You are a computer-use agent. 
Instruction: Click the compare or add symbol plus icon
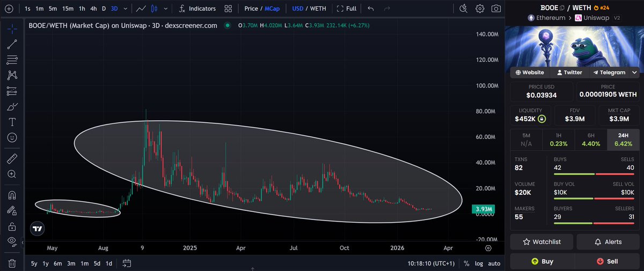coord(9,9)
